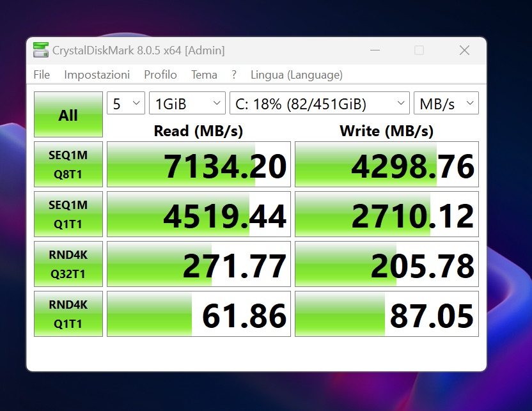Expand the test count dropdown showing 5
Viewport: 532px width, 411px height.
126,103
